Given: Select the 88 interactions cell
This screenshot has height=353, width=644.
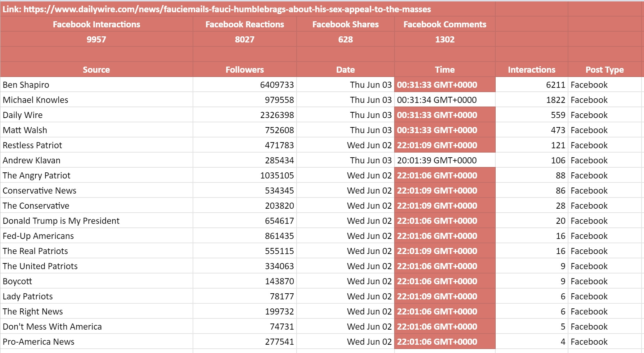Looking at the screenshot, I should pyautogui.click(x=532, y=175).
